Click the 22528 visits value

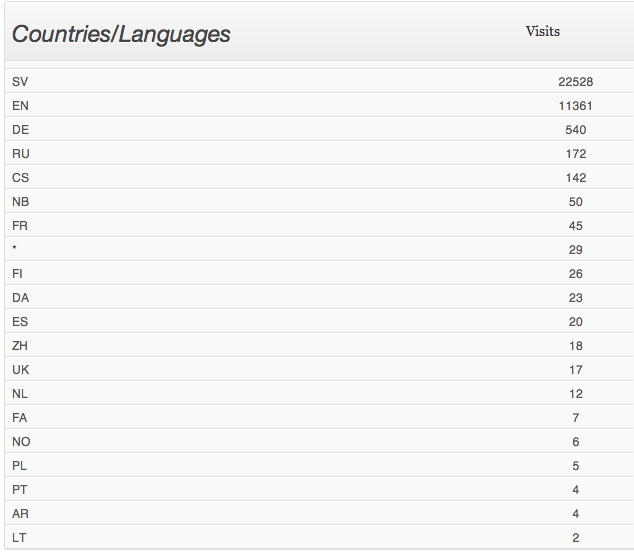tap(575, 81)
